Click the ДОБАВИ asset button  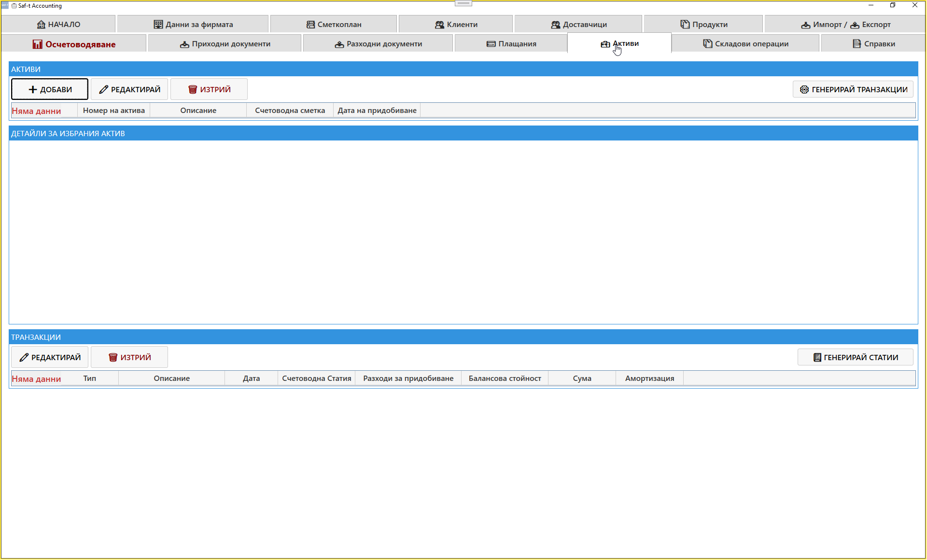[50, 89]
